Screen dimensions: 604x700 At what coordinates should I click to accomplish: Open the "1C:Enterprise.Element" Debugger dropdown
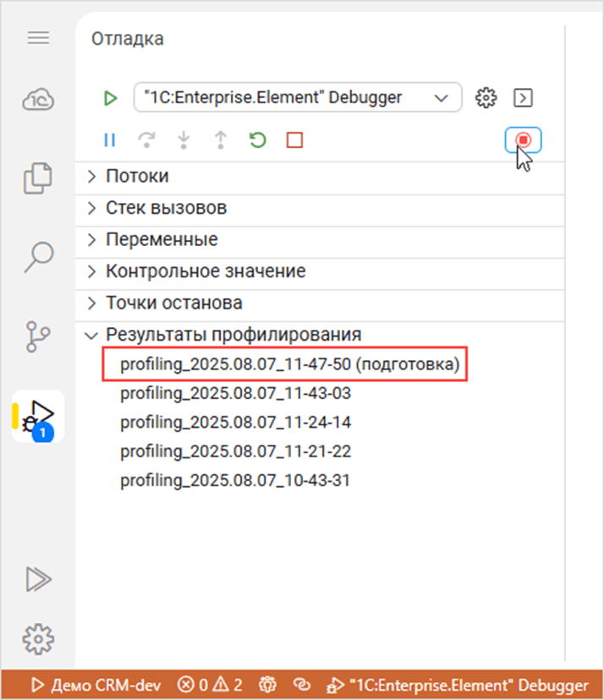tap(298, 97)
